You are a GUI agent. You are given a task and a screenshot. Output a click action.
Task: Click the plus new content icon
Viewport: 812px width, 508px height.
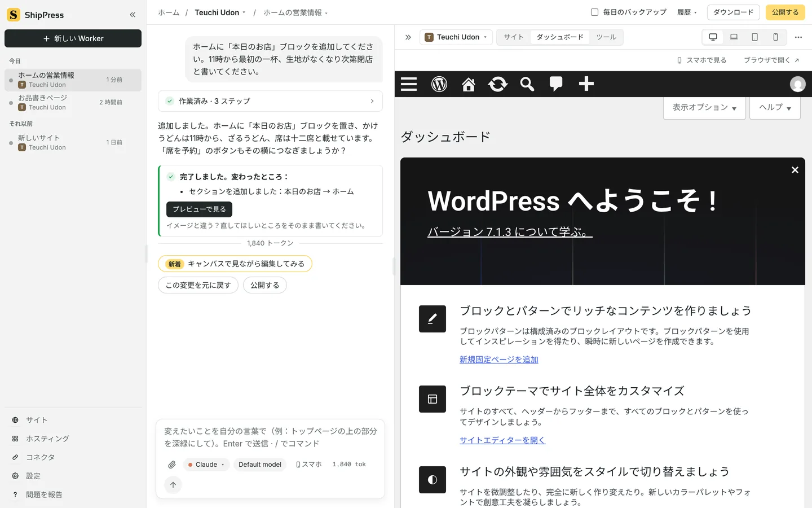(586, 84)
